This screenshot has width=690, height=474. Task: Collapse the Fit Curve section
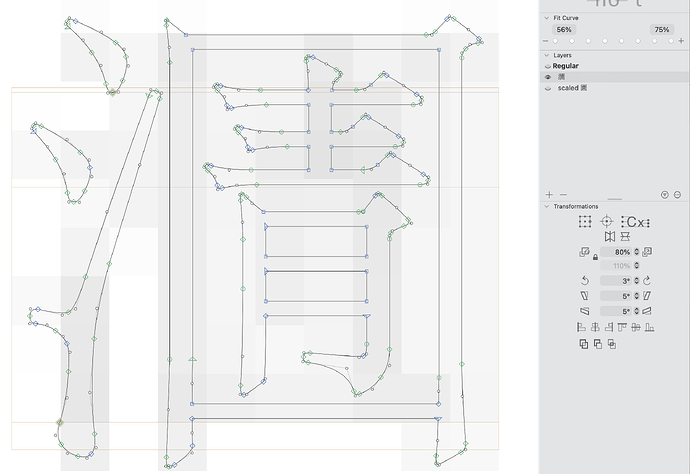(x=546, y=18)
